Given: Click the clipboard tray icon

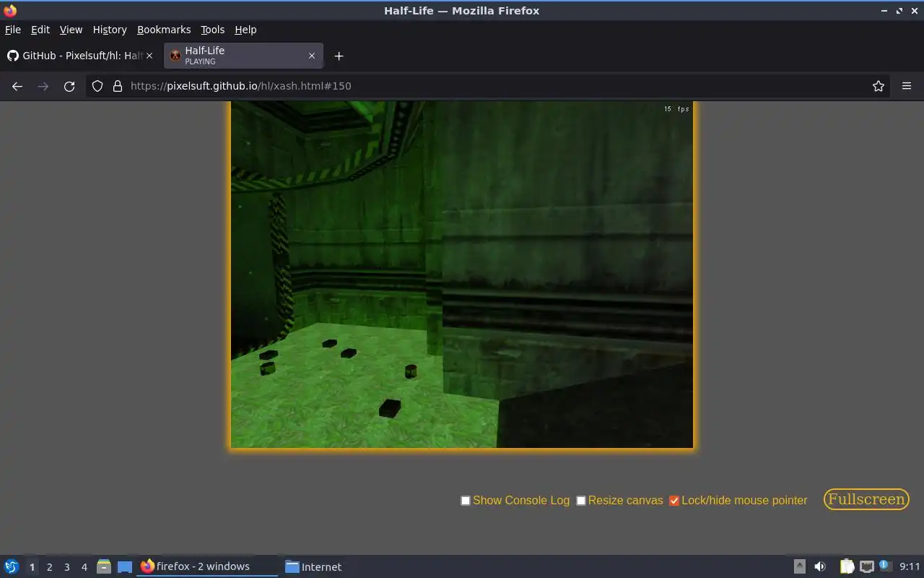Looking at the screenshot, I should coord(847,566).
